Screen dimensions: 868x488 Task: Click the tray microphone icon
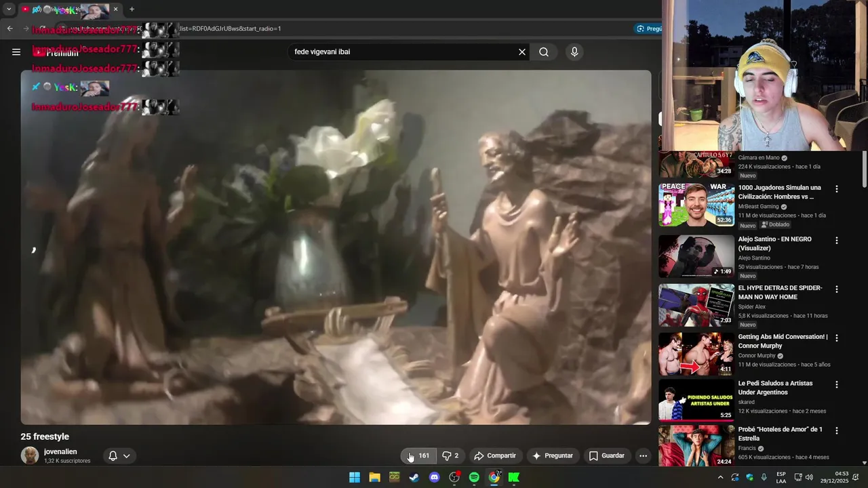tap(764, 477)
